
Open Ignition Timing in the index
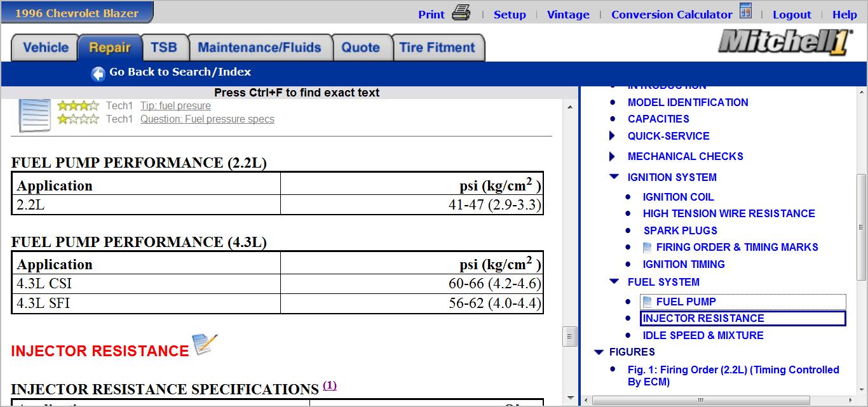[683, 264]
